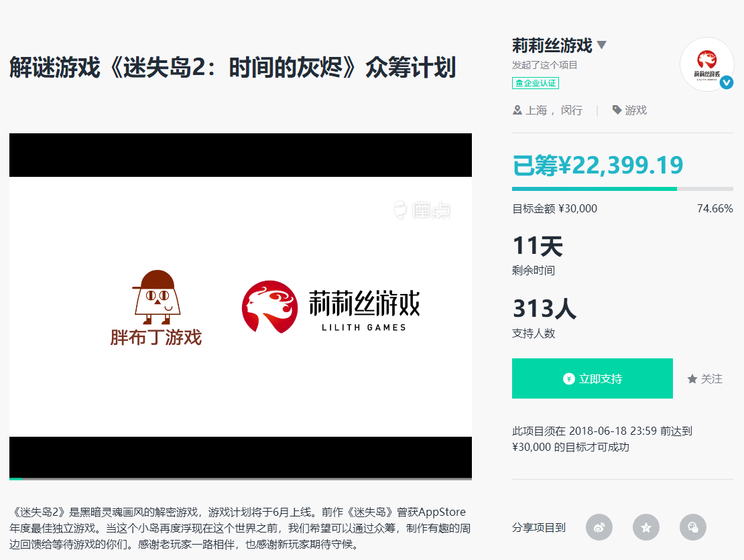
Task: Share the project to WeChat
Action: click(693, 527)
